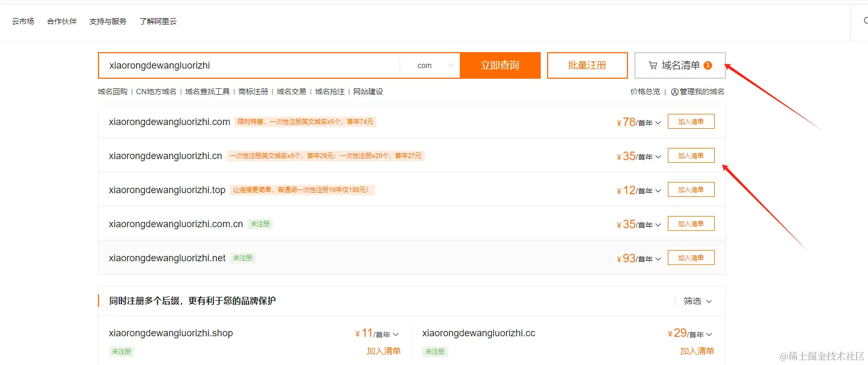Expand price options for .com.cn row
The width and height of the screenshot is (868, 365).
coord(658,225)
